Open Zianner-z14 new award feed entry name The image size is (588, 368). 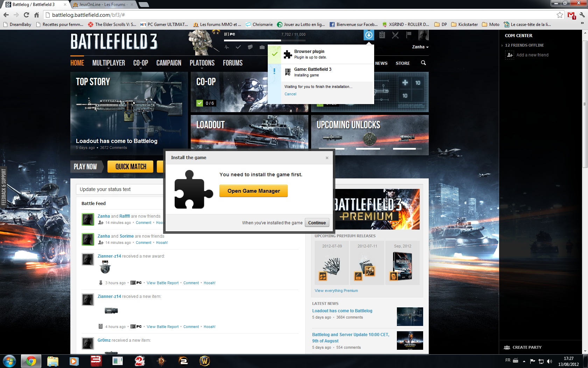[109, 256]
